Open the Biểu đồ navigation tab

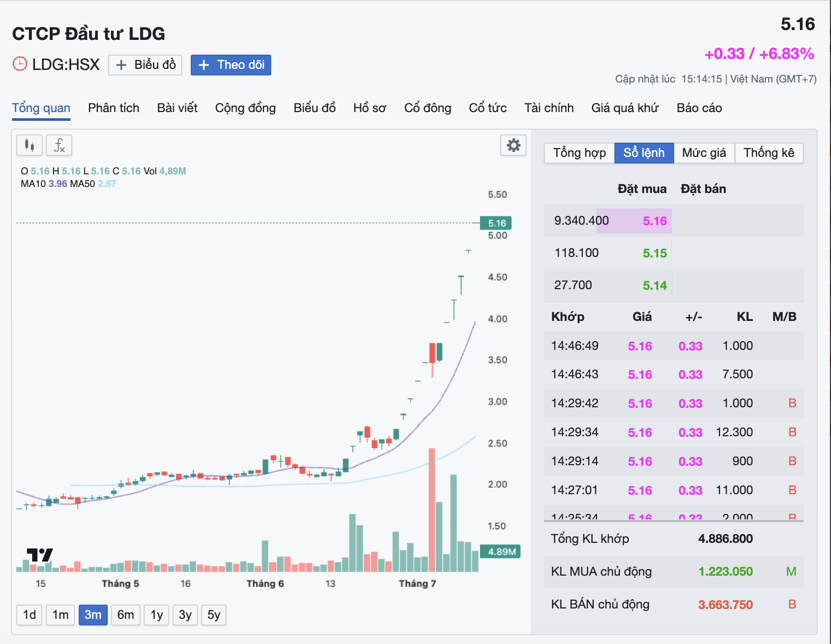tap(314, 108)
